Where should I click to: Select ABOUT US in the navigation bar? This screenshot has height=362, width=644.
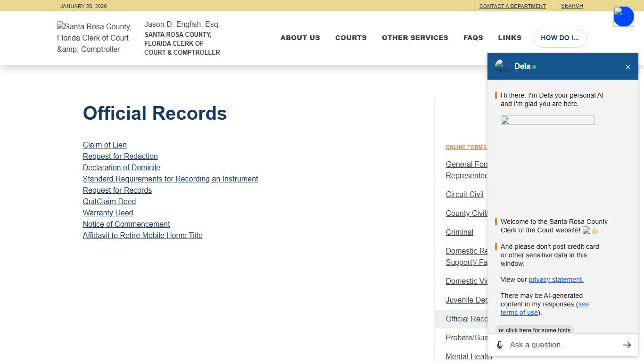point(300,38)
